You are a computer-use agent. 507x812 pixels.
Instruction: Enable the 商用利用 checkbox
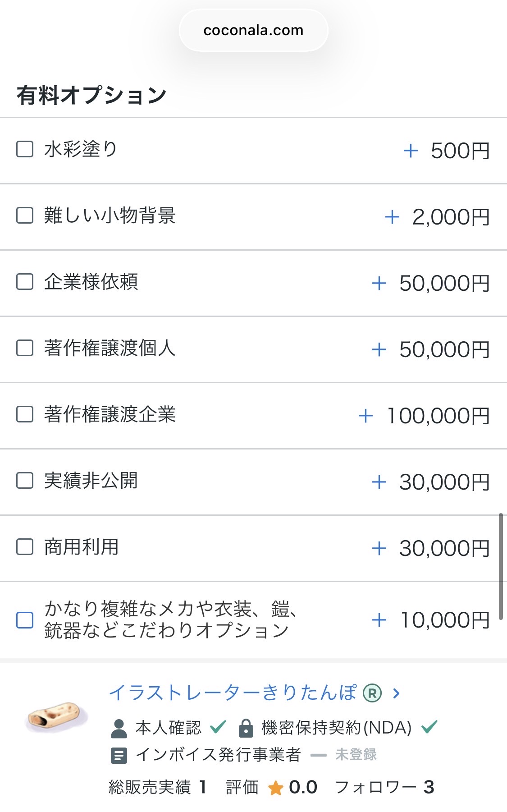tap(25, 547)
